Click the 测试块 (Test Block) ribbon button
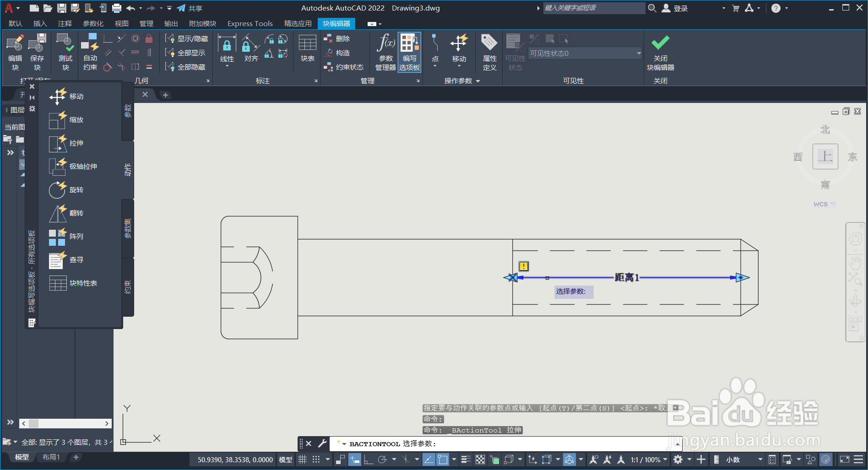 click(x=65, y=52)
